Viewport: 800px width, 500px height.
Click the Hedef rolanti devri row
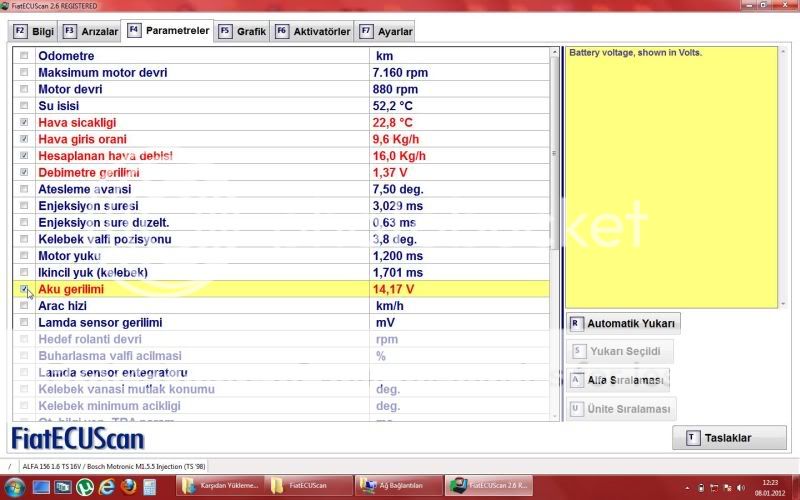point(281,339)
